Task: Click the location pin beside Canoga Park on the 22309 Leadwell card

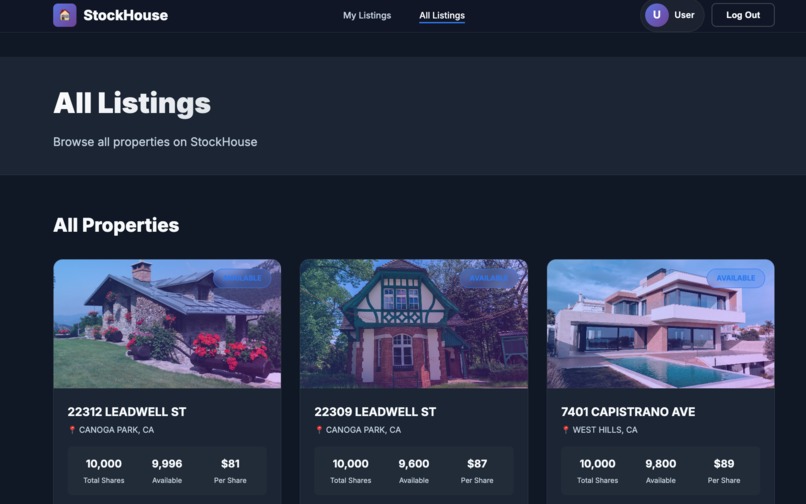Action: click(319, 430)
